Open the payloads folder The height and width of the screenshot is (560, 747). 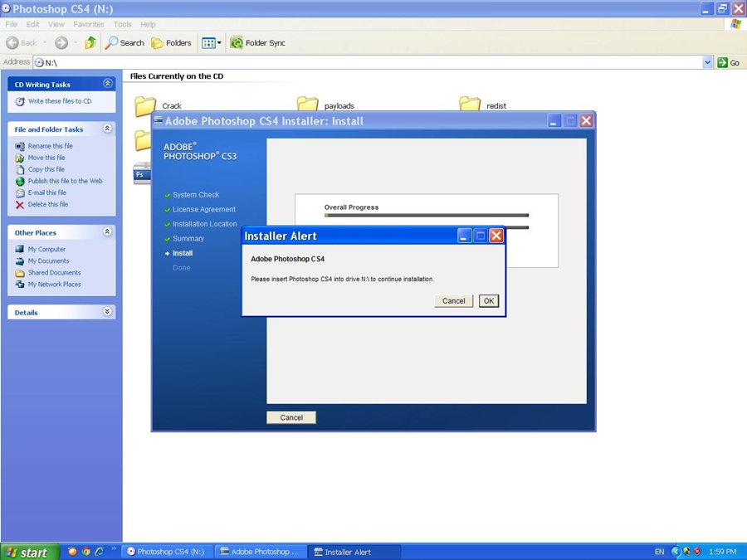[325, 105]
